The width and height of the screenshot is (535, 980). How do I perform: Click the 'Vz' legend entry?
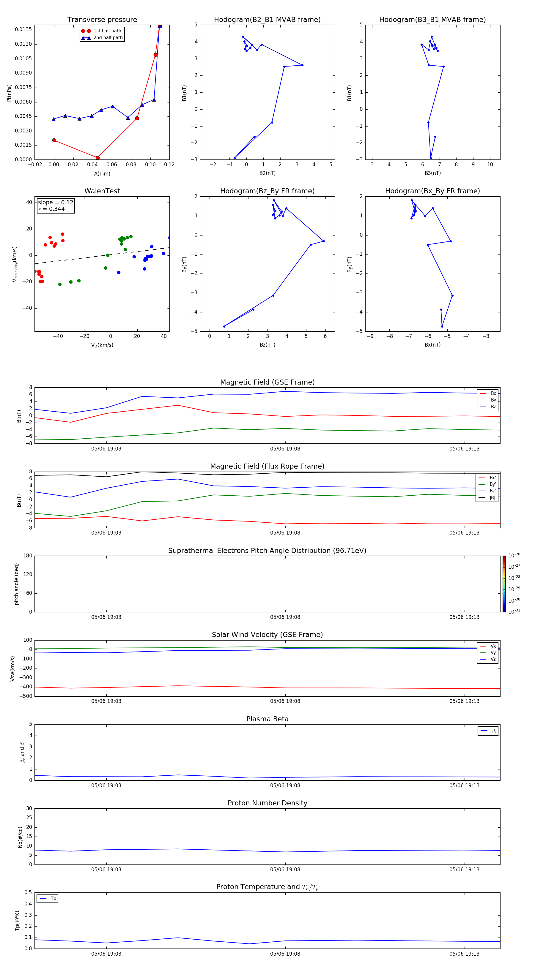488,659
